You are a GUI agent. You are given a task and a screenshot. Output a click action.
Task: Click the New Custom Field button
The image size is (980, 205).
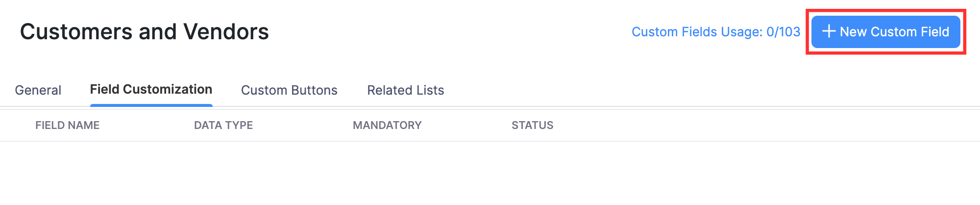(885, 32)
